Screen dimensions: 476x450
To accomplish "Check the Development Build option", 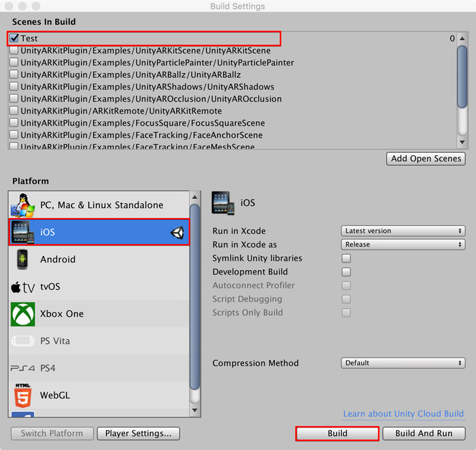I will [346, 272].
